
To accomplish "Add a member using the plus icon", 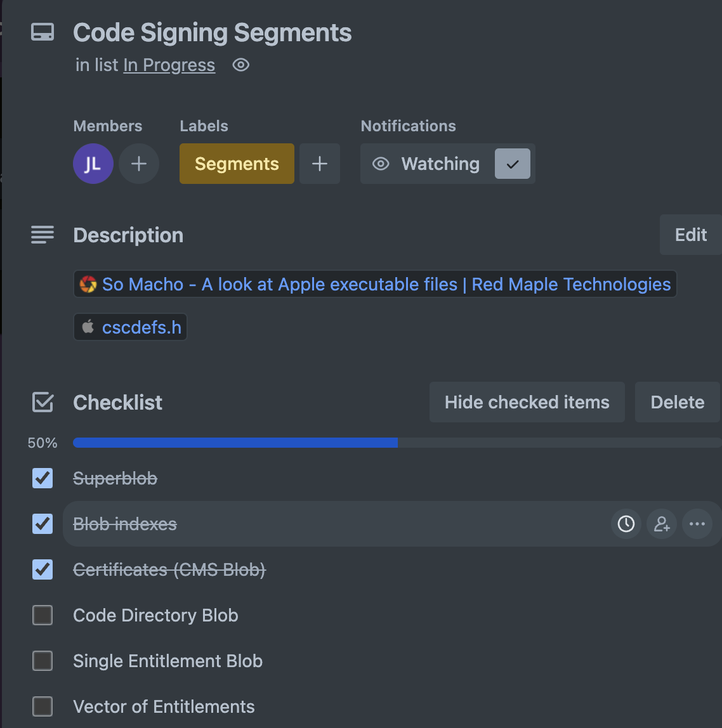I will [x=138, y=163].
